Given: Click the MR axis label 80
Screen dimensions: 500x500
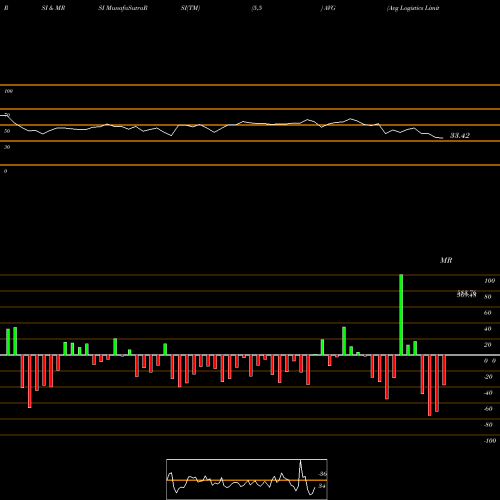Looking at the screenshot, I should coord(488,297).
